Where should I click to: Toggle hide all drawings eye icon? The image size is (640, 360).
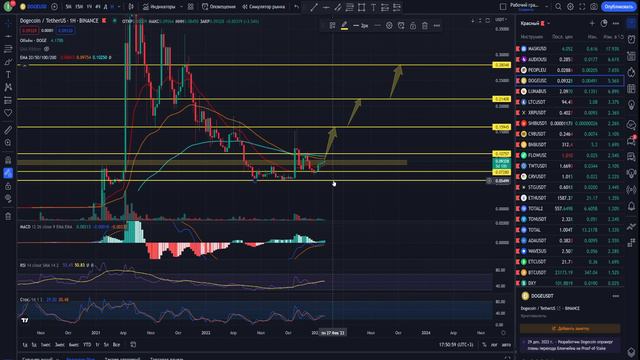click(x=8, y=199)
